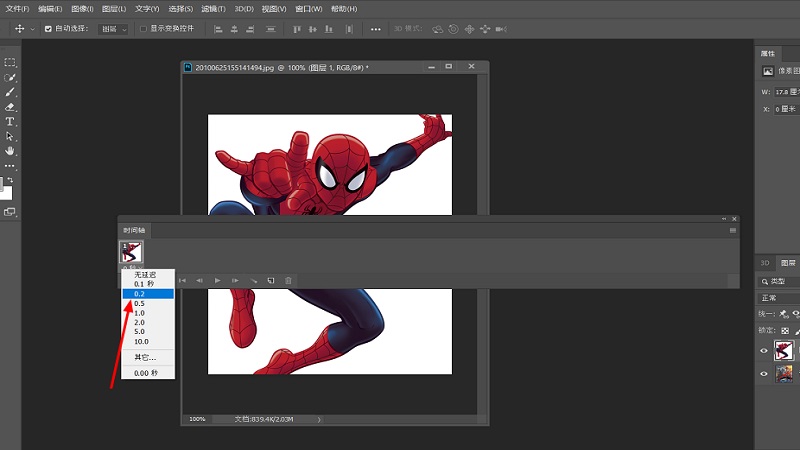
Task: Open frame delay dropdown under frame 1
Action: 132,268
